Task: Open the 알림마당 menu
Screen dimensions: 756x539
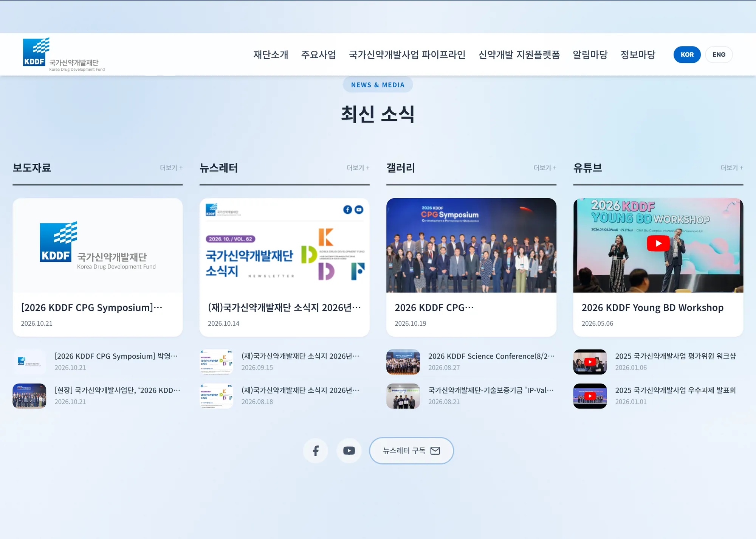Action: pyautogui.click(x=590, y=54)
